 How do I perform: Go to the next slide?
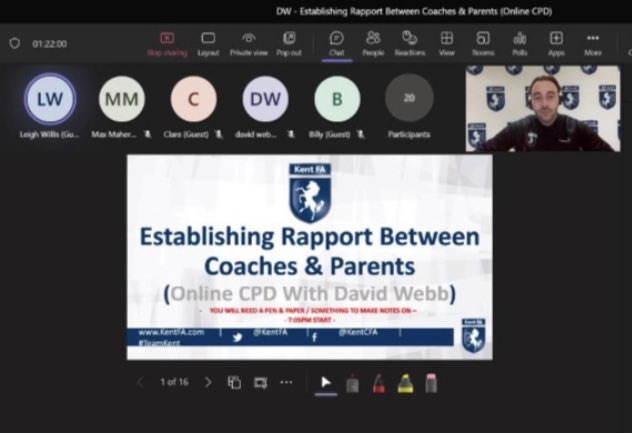[x=208, y=382]
